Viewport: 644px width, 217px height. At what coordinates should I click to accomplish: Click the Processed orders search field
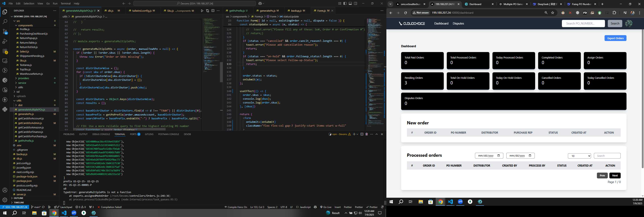pos(607,156)
